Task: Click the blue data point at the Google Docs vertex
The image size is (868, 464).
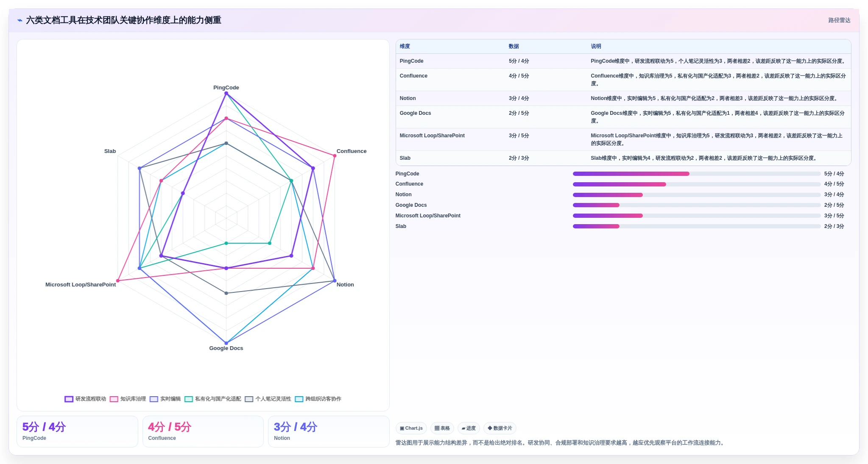Action: point(226,343)
